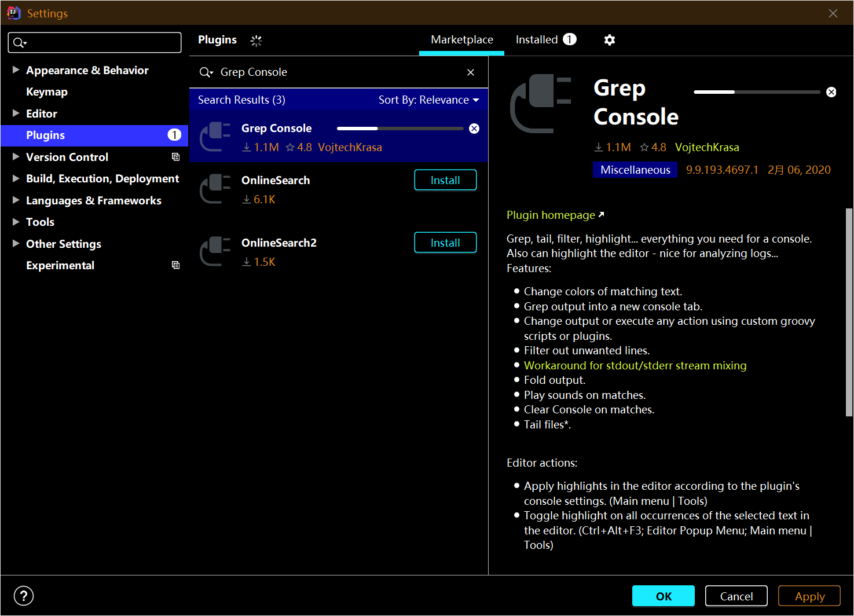Expand the Other Settings node
The width and height of the screenshot is (854, 616).
point(16,244)
